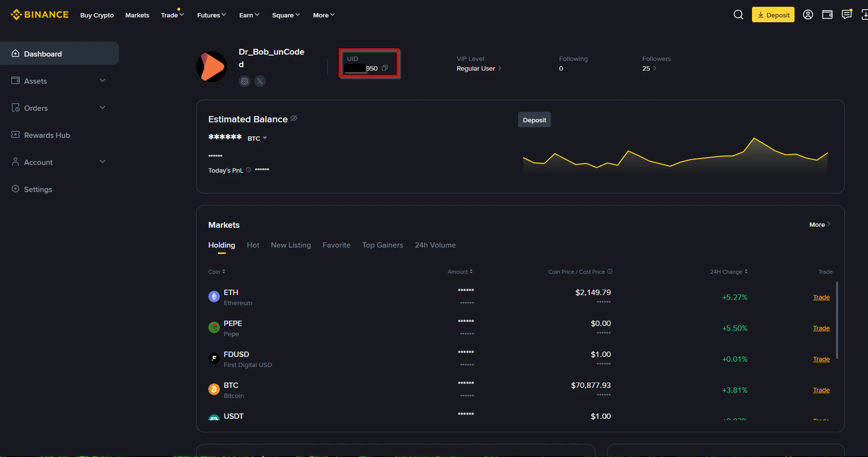Switch to the Top Gainers tab
This screenshot has width=868, height=457.
pos(383,245)
